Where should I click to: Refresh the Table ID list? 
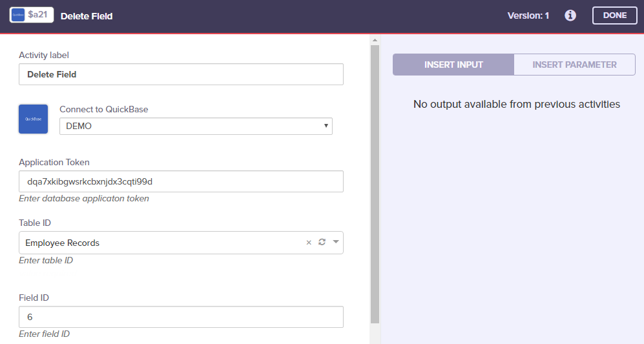pyautogui.click(x=322, y=243)
